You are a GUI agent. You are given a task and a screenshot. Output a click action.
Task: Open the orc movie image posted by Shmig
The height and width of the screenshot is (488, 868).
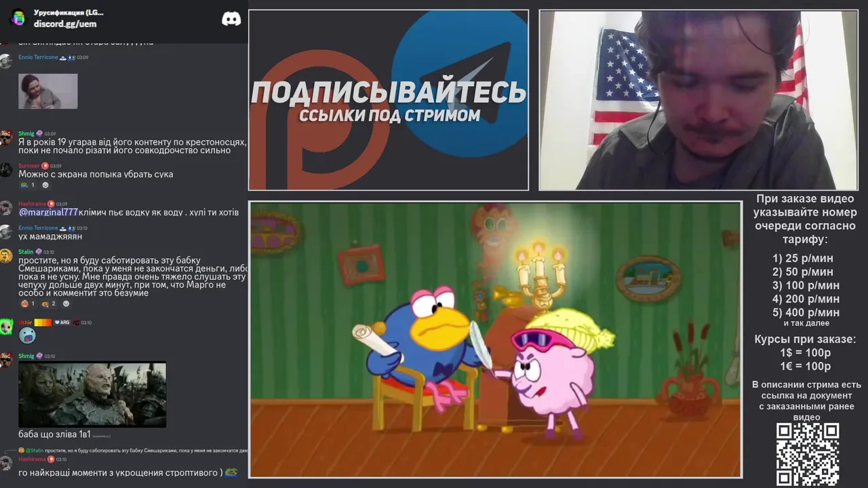coord(92,394)
